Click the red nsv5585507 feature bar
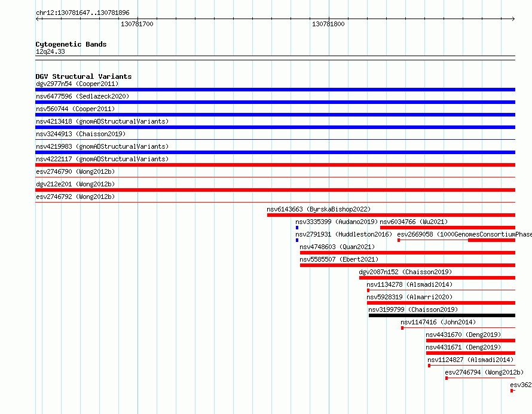The height and width of the screenshot is (414, 532). point(408,265)
